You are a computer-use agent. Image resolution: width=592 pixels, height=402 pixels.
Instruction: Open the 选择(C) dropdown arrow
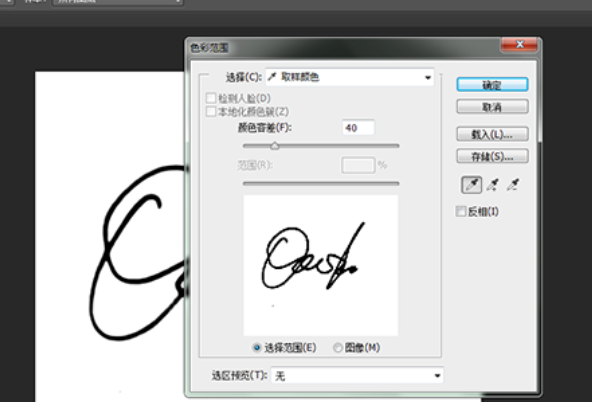point(428,77)
